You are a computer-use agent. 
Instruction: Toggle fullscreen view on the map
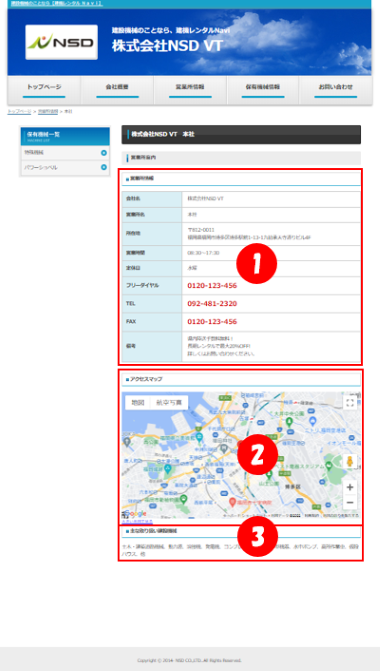[x=350, y=403]
